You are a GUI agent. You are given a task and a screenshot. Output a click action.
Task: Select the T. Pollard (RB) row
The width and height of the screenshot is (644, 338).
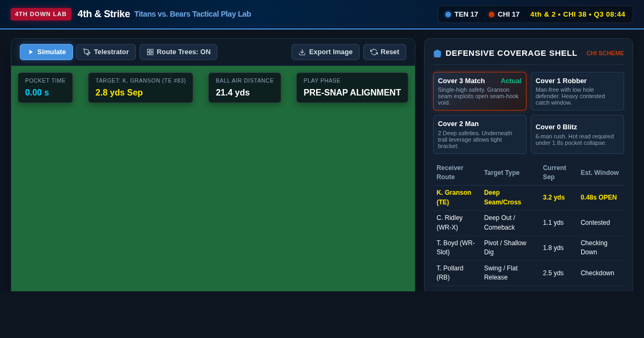pyautogui.click(x=529, y=273)
